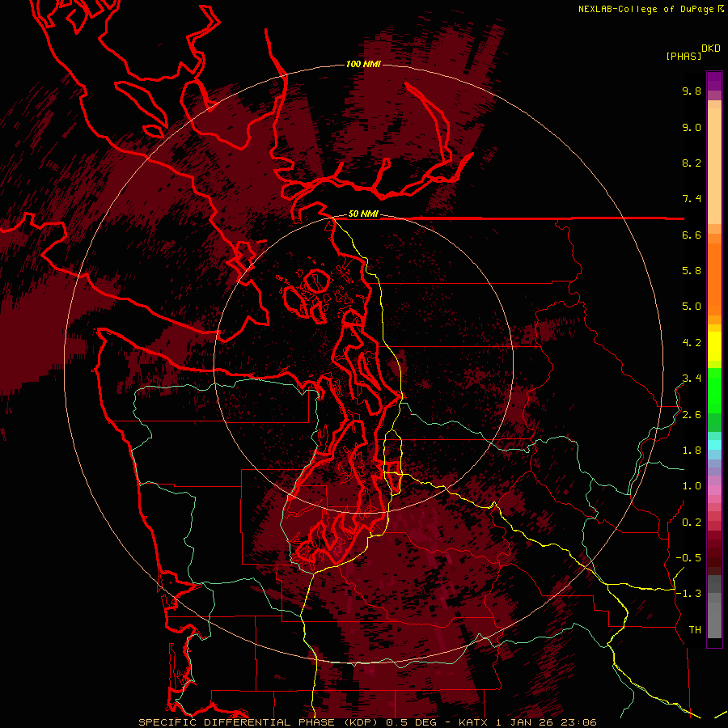Click the SPECIFIC DIFFERENTIAL PHASE (KDP) title text
Image resolution: width=728 pixels, height=728 pixels.
tap(257, 722)
